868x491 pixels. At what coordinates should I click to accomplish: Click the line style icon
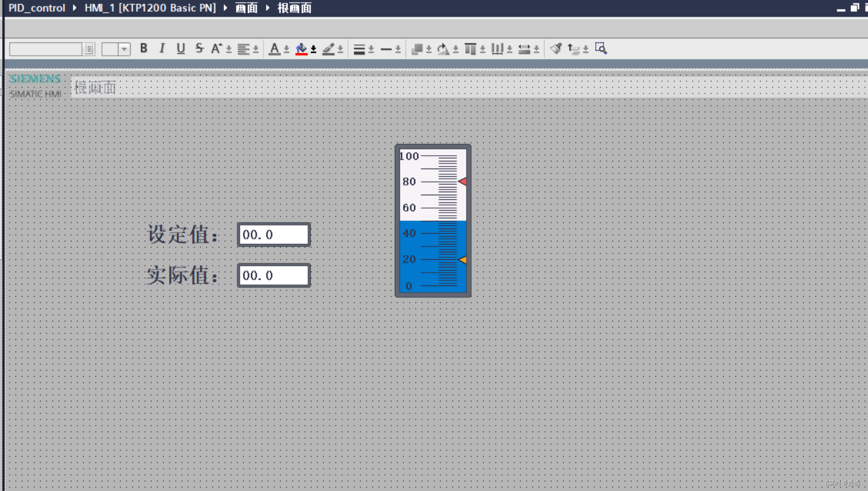coord(386,49)
